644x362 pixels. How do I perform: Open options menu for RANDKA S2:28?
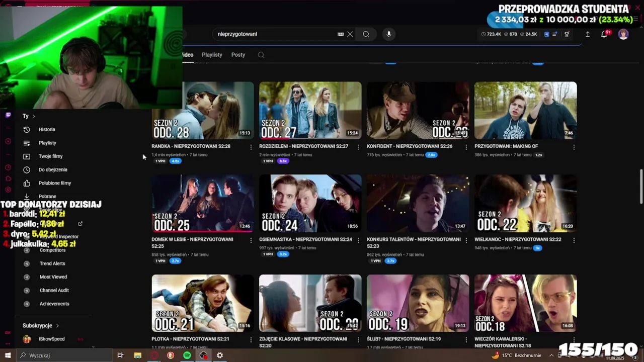point(251,147)
